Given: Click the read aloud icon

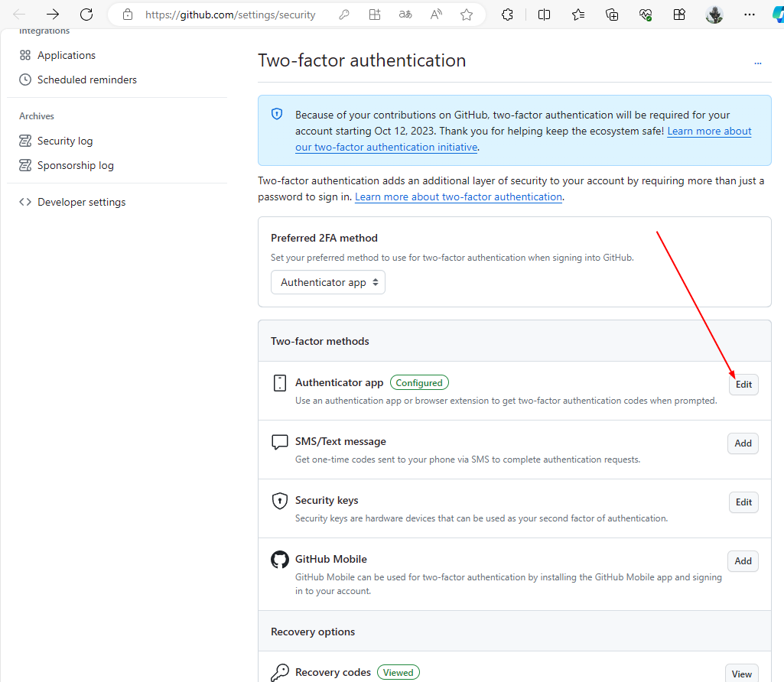Looking at the screenshot, I should pos(436,15).
